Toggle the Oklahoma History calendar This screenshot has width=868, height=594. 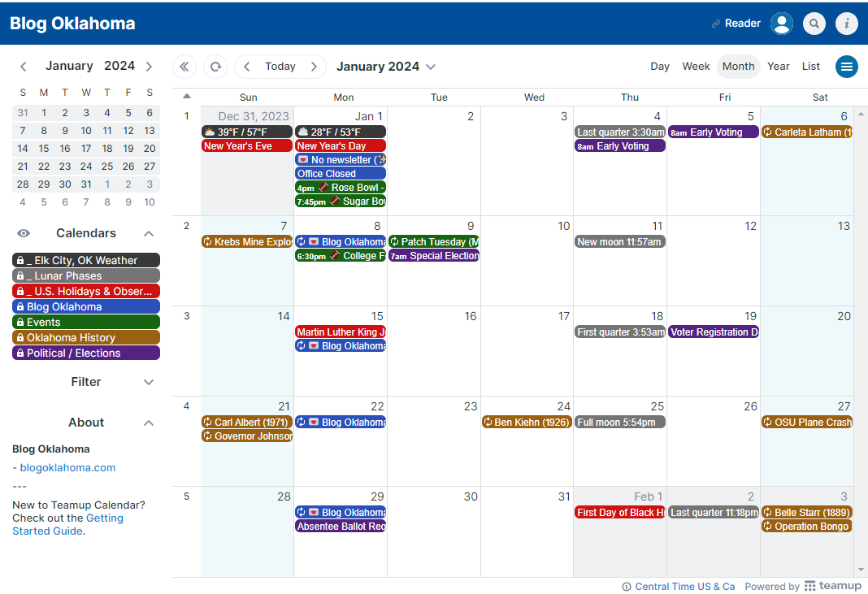pos(86,338)
